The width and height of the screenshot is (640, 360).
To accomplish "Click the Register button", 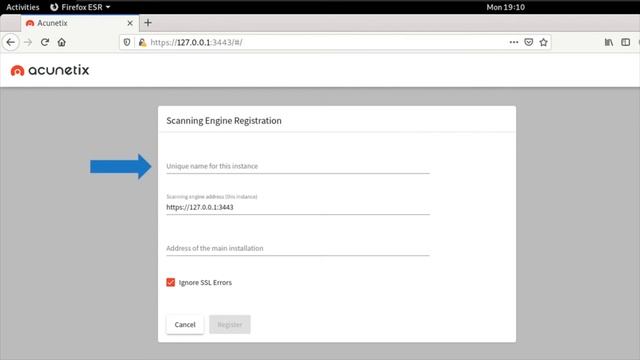I will 230,324.
